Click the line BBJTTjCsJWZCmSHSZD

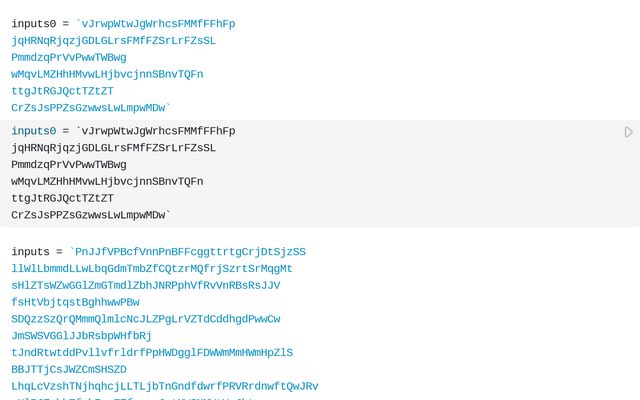point(69,369)
